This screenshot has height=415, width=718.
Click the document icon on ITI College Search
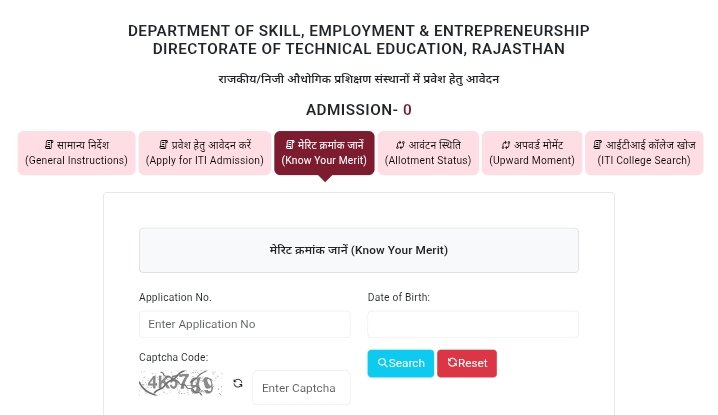pyautogui.click(x=597, y=145)
